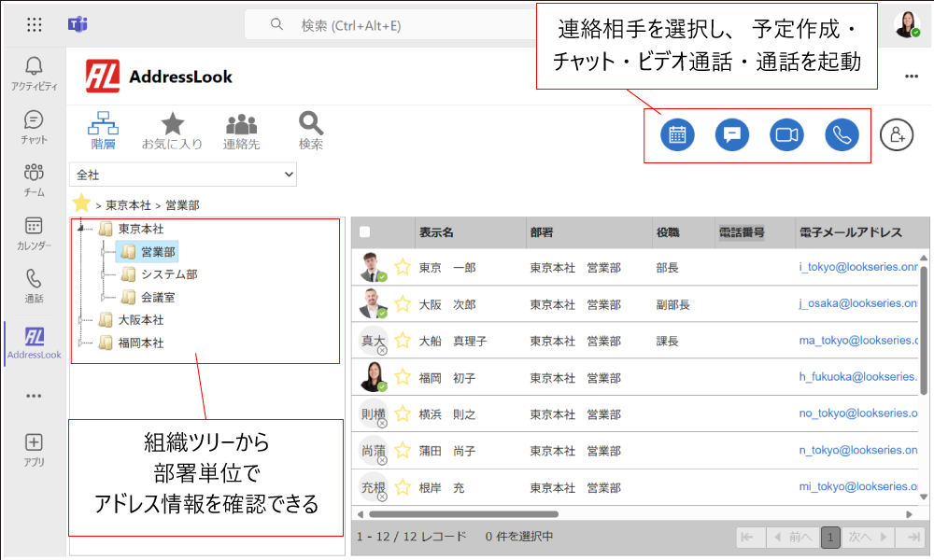This screenshot has width=934, height=560.
Task: Click the システム部 folder icon in the tree
Action: pos(128,274)
